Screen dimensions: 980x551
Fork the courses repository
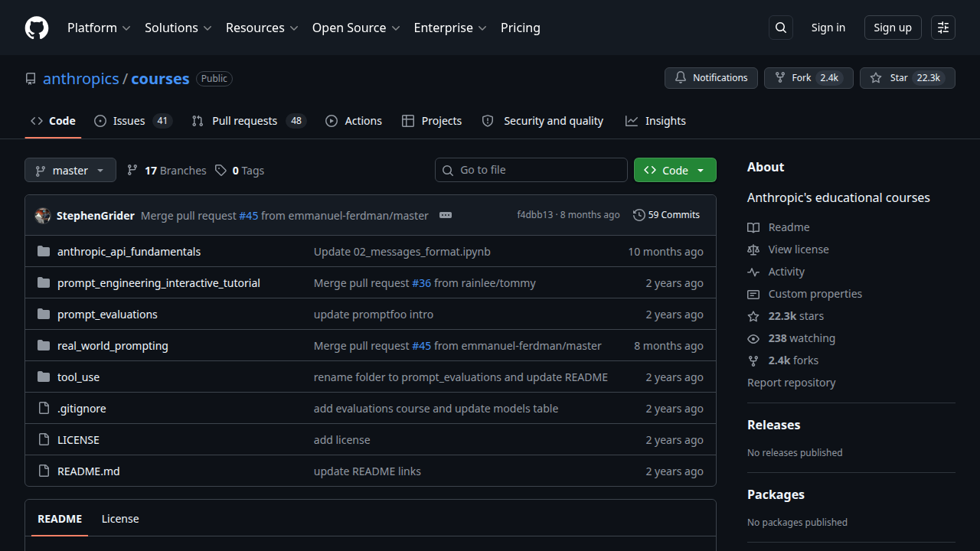click(x=808, y=78)
